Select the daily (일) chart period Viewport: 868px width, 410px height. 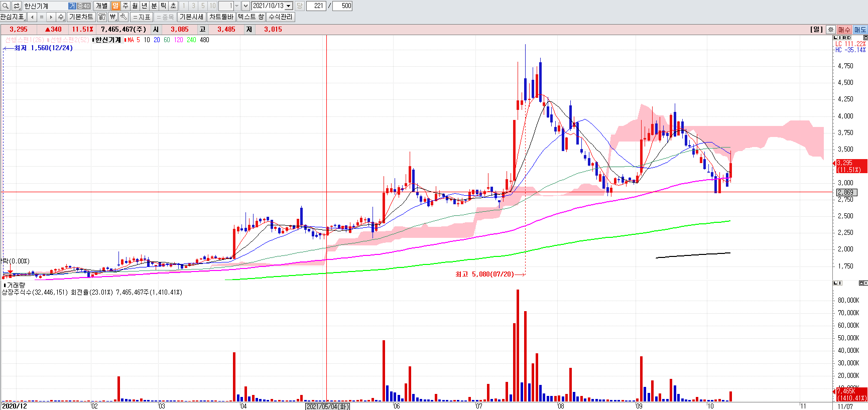116,6
